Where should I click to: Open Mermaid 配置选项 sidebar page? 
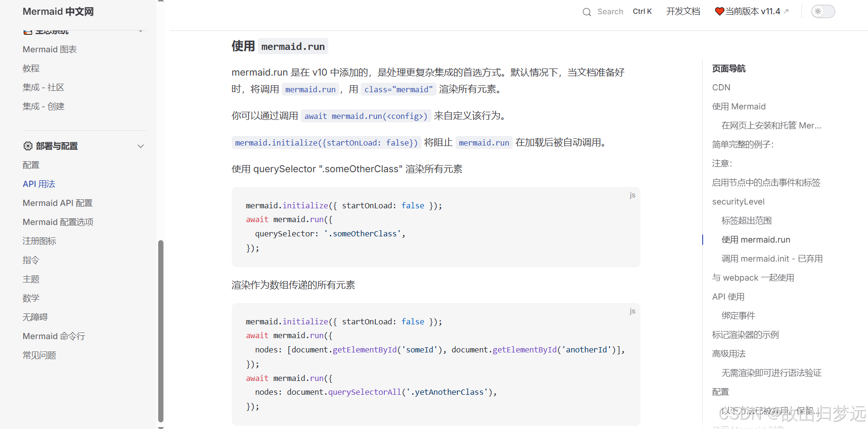58,222
